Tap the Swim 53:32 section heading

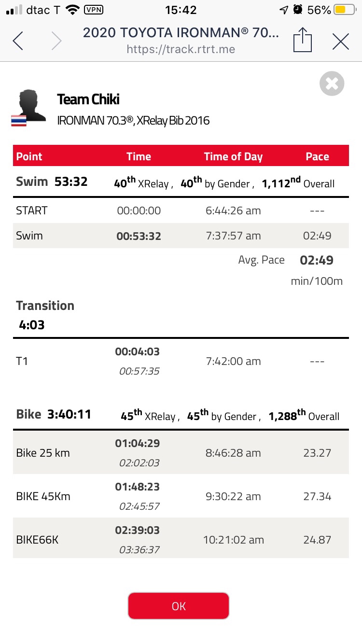52,182
